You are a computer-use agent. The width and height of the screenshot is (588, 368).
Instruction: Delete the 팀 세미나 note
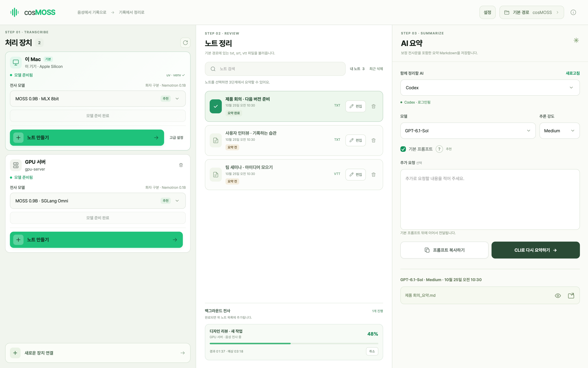tap(373, 174)
